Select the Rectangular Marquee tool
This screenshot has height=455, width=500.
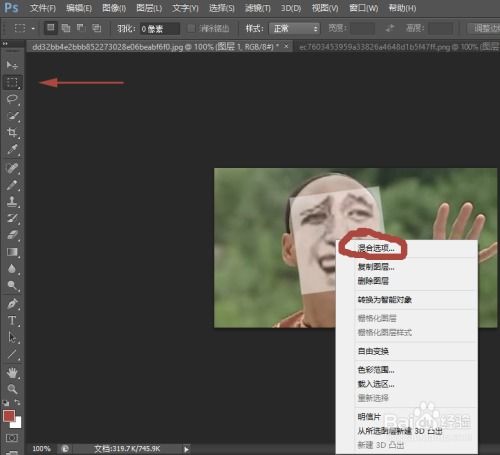tap(12, 82)
